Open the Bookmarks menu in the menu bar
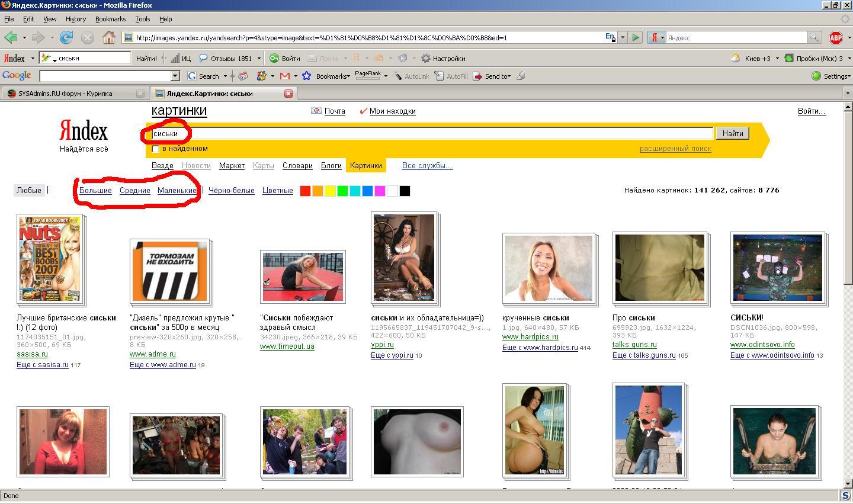 click(x=110, y=19)
